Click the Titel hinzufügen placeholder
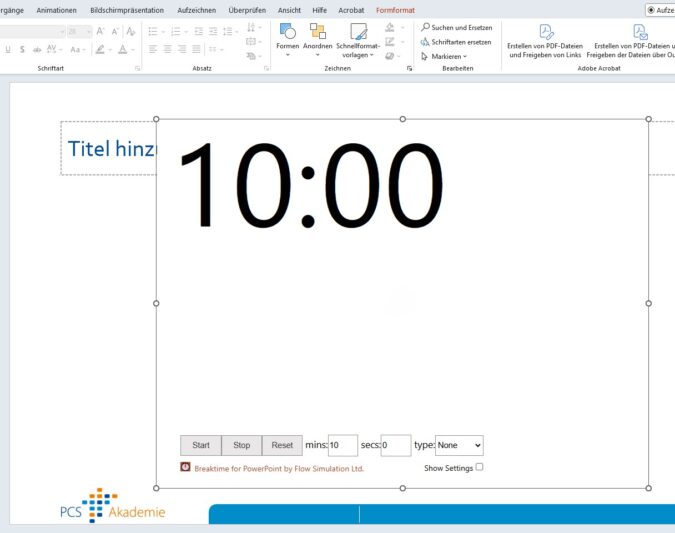The width and height of the screenshot is (675, 533). 108,148
